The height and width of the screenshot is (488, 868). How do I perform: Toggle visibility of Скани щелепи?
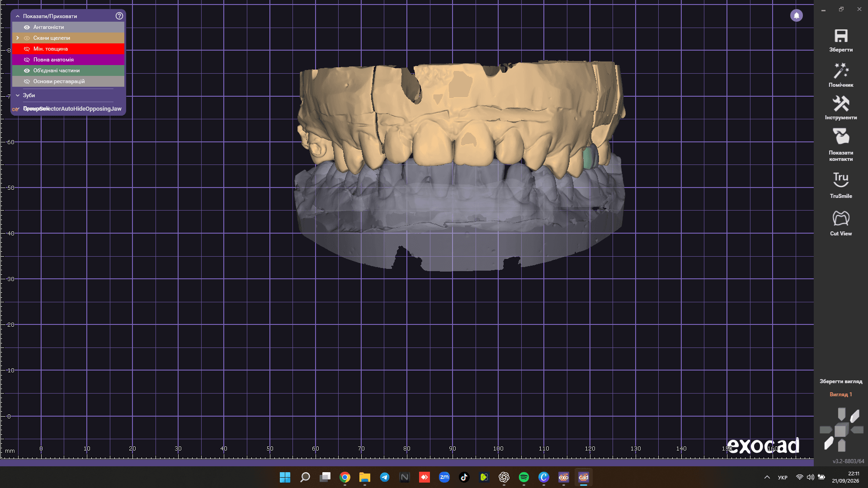click(x=27, y=38)
